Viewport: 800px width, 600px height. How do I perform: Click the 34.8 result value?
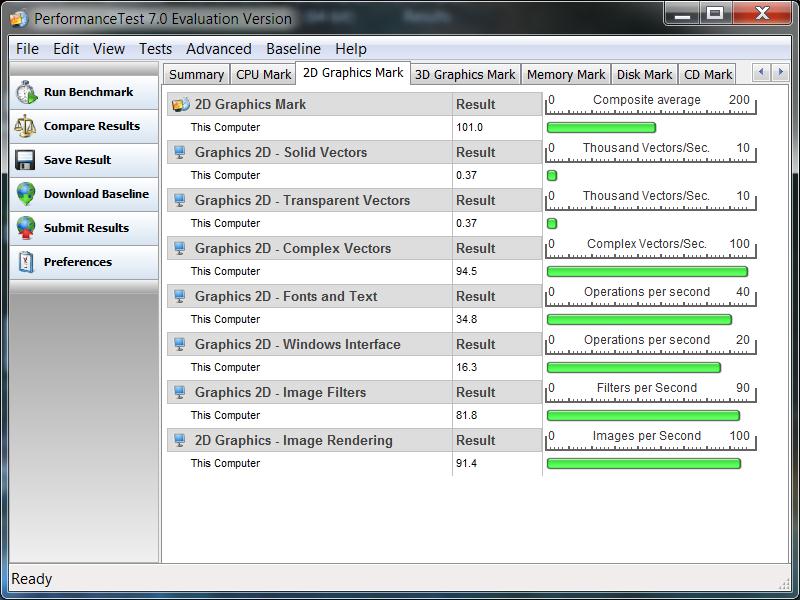point(466,319)
